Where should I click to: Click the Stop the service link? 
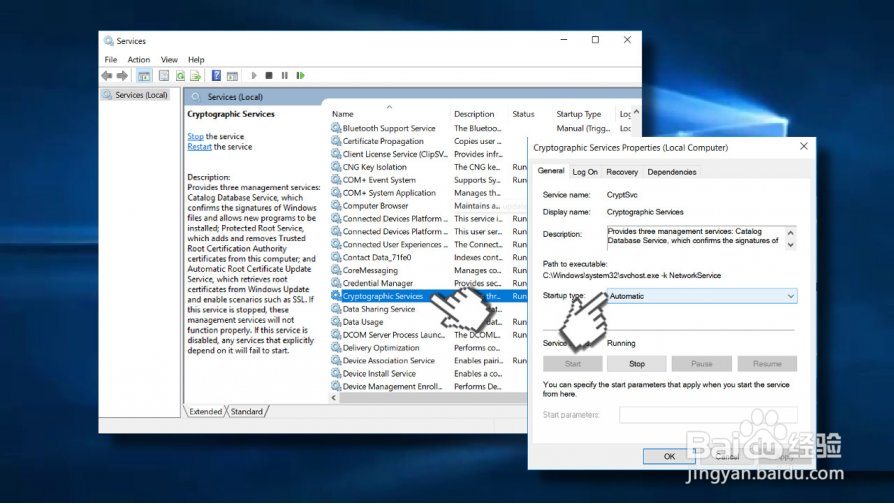click(x=196, y=136)
